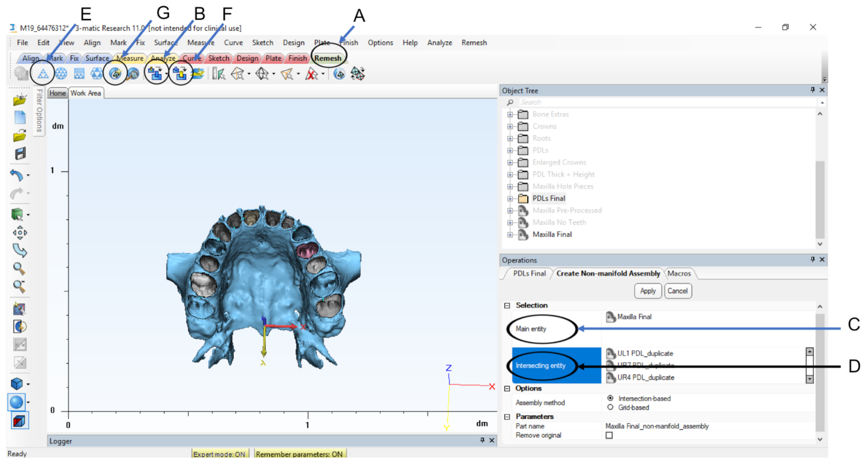
Task: Click the Import folder icon with green arrow
Action: click(20, 135)
